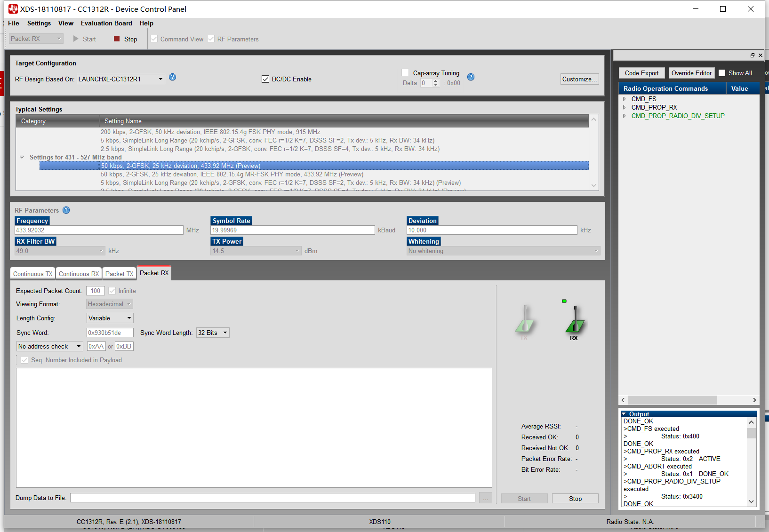
Task: Disable the DC/DC Enable checkbox
Action: coord(265,79)
